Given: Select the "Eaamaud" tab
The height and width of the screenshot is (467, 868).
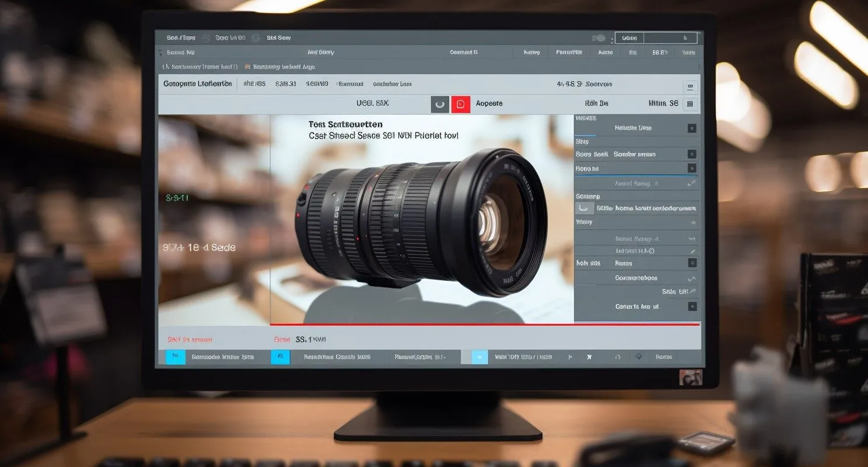Looking at the screenshot, I should pyautogui.click(x=351, y=84).
